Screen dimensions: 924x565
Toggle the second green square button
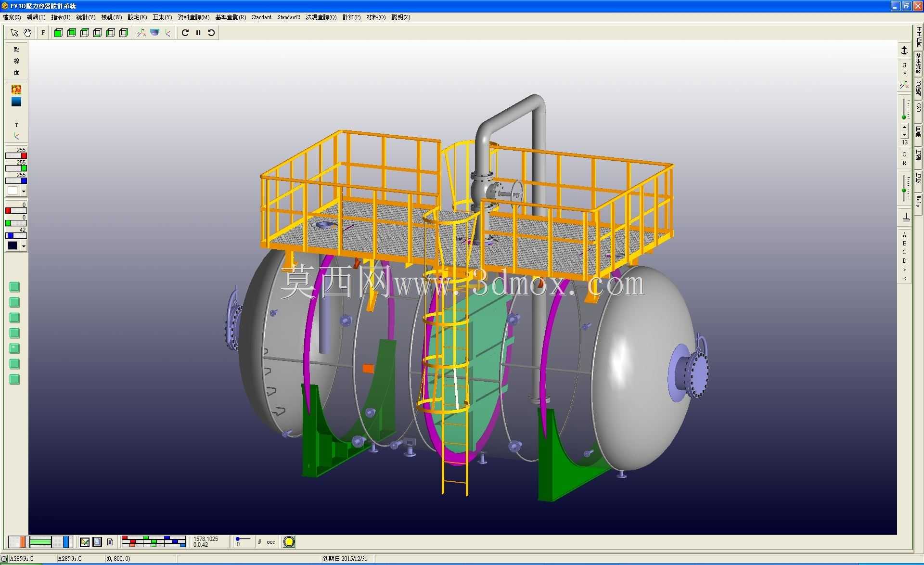(14, 303)
